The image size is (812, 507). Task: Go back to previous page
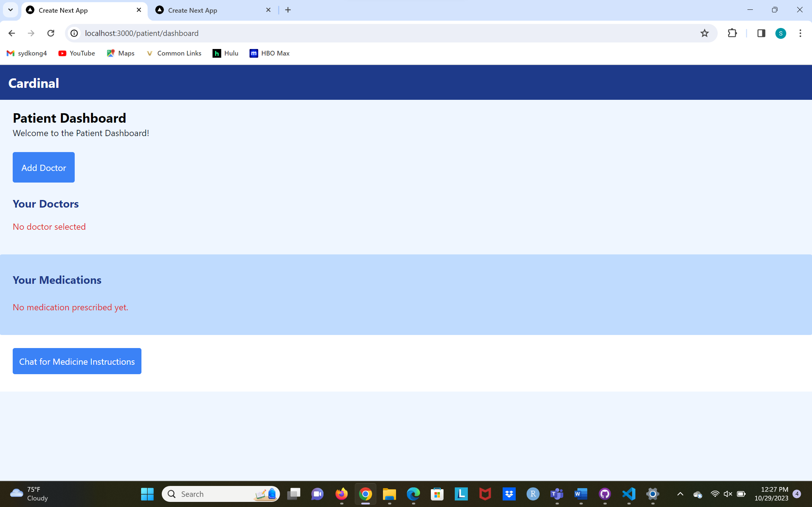click(12, 33)
